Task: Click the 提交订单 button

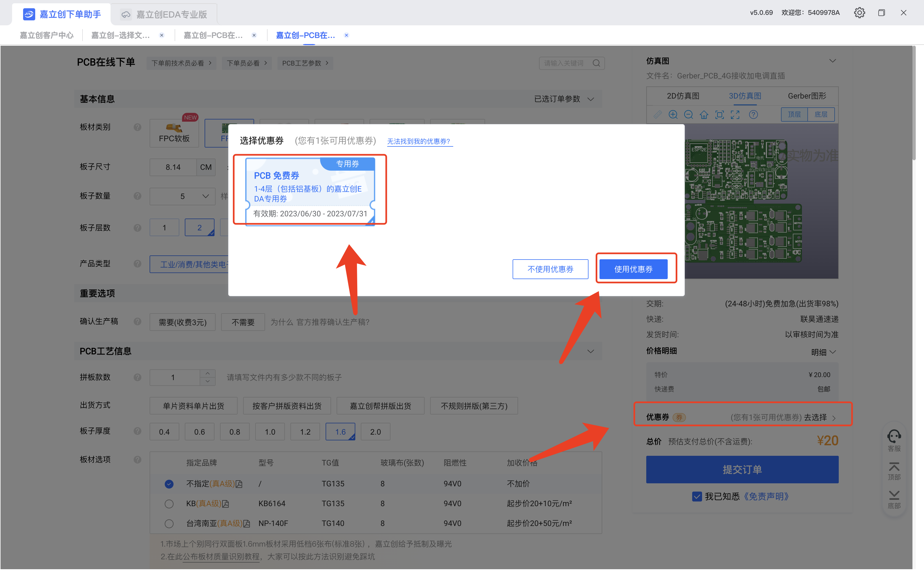Action: tap(742, 470)
